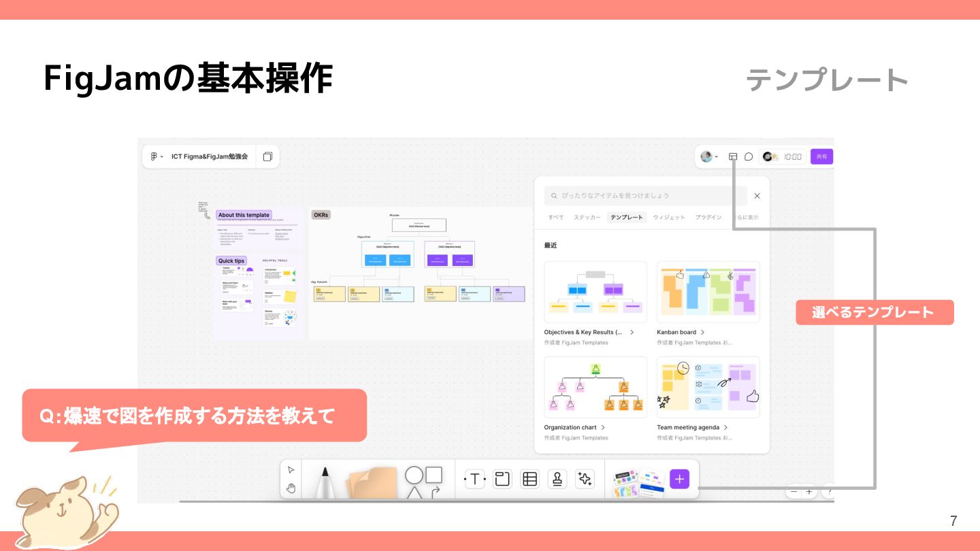
Task: Click the 最近 recent heading
Action: click(x=551, y=245)
